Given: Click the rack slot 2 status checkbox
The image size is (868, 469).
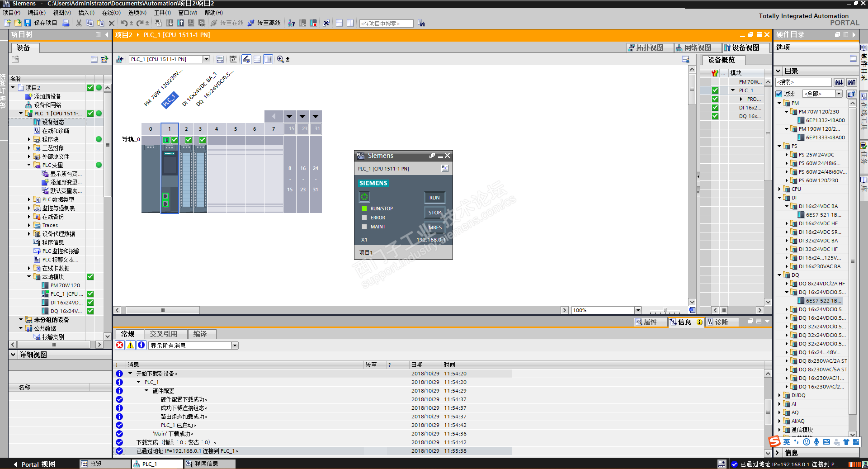Looking at the screenshot, I should pyautogui.click(x=189, y=140).
